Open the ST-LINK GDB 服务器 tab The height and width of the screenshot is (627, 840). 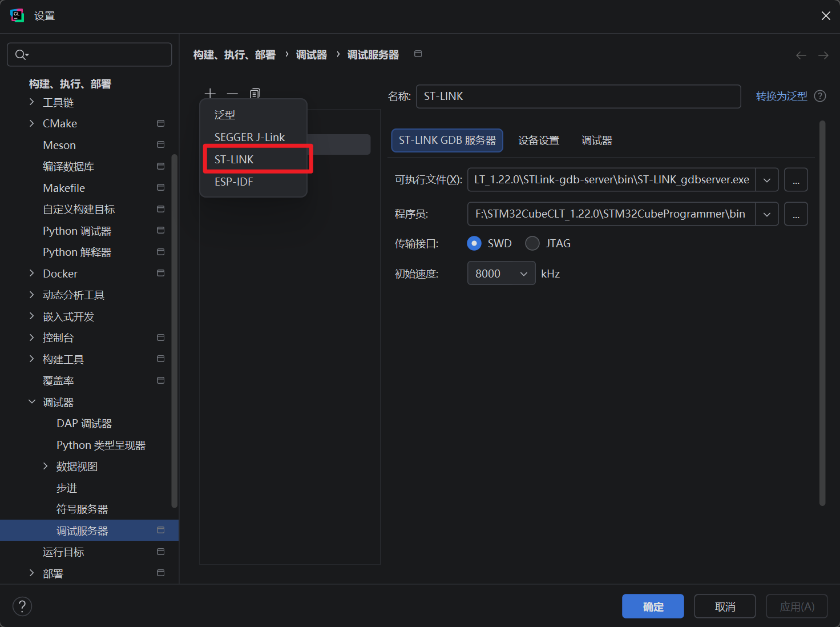(447, 140)
